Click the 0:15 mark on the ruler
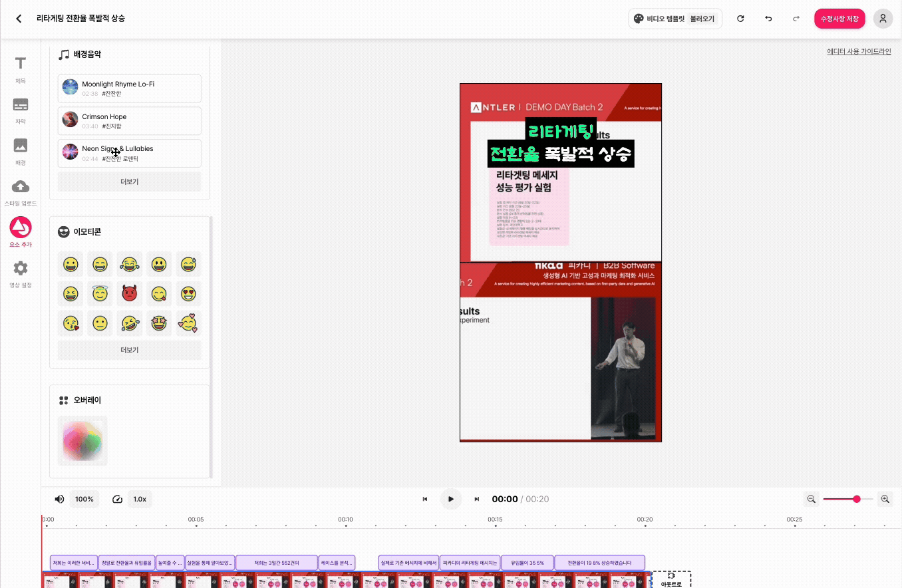 (x=495, y=519)
